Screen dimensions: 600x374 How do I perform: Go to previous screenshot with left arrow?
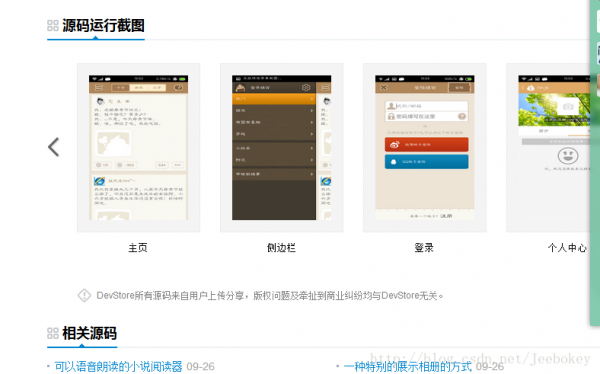pyautogui.click(x=54, y=147)
